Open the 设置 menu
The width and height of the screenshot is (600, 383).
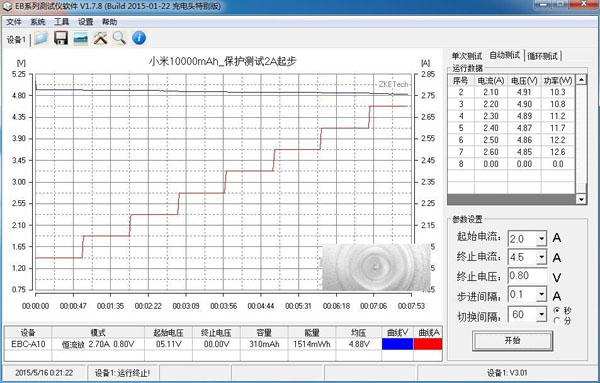[x=85, y=22]
